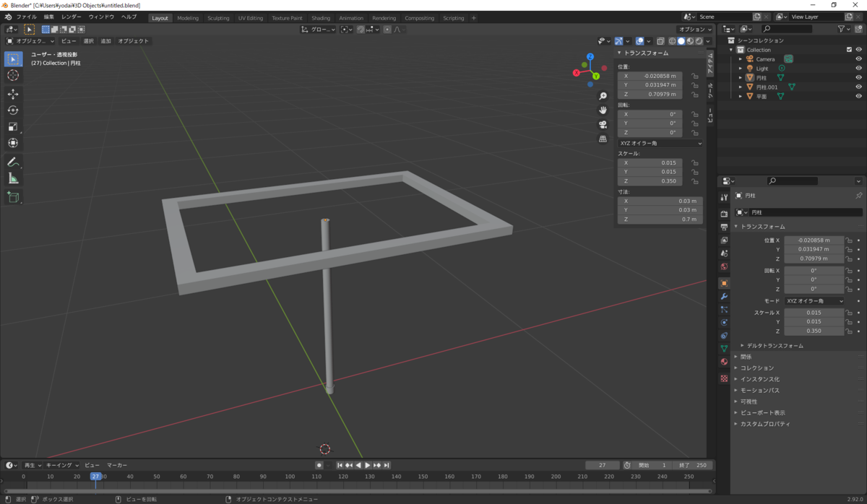This screenshot has height=504, width=867.
Task: Hide 円柱.001 via its eye icon
Action: (x=859, y=87)
